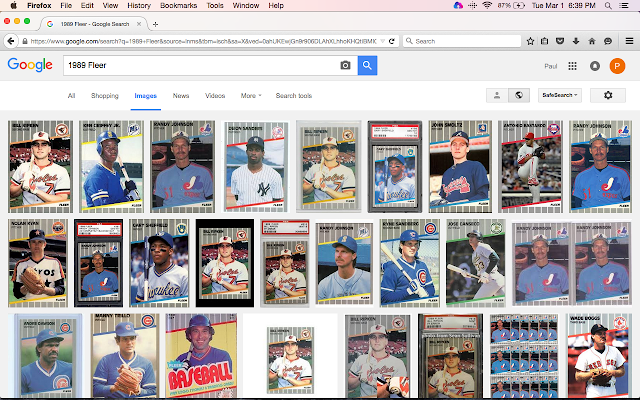Open the Wade Boggs Red Sox card thumbnail

click(599, 356)
